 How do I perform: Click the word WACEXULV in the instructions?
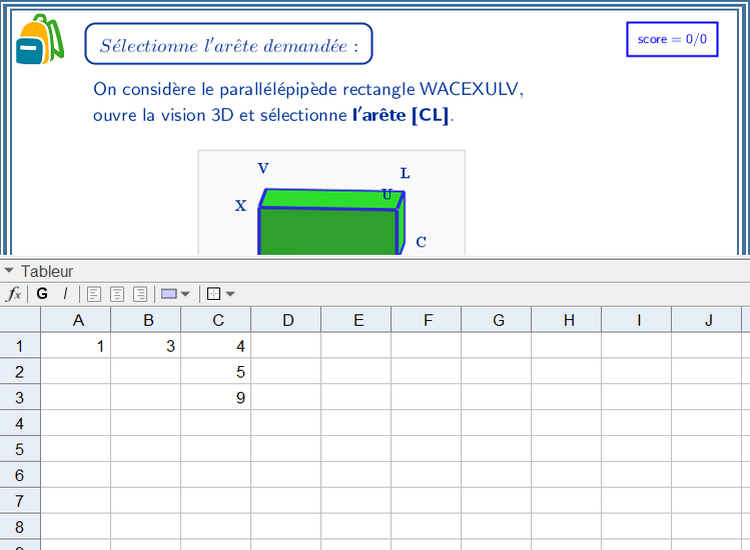469,89
